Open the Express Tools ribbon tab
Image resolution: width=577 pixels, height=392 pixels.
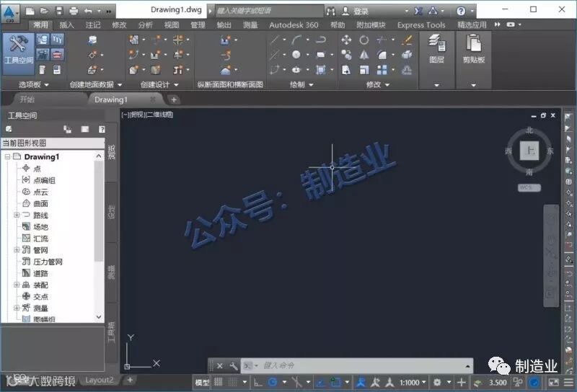point(421,25)
